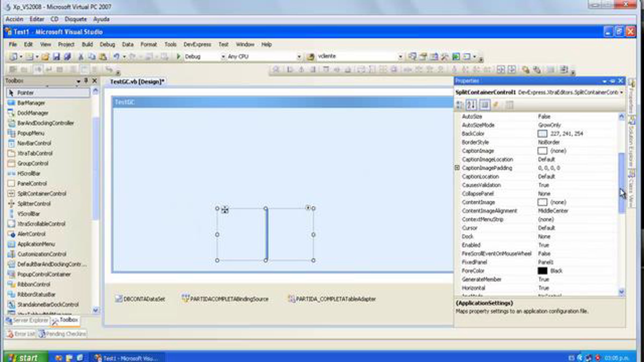Expand the vcliente find combo box
This screenshot has width=644, height=362.
(x=400, y=57)
